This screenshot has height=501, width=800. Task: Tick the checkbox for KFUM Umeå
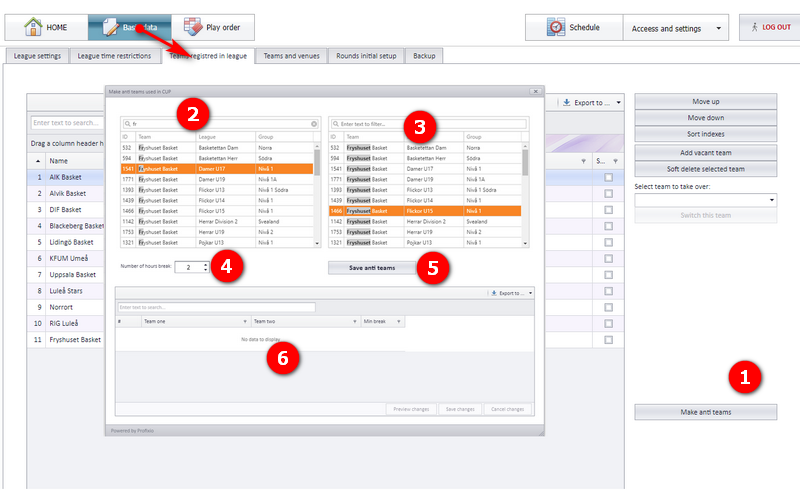pyautogui.click(x=608, y=259)
